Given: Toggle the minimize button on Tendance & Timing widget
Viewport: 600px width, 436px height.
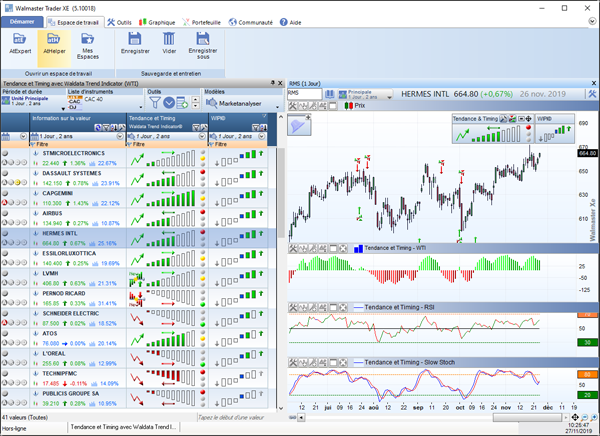Looking at the screenshot, I should pos(521,119).
